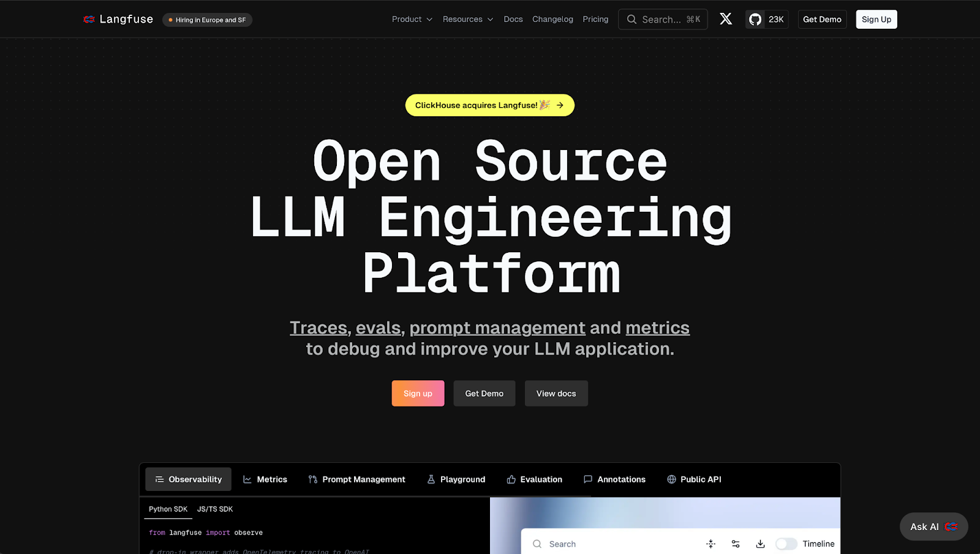
Task: Click the arrow on ClickHouse announcement banner
Action: click(560, 105)
